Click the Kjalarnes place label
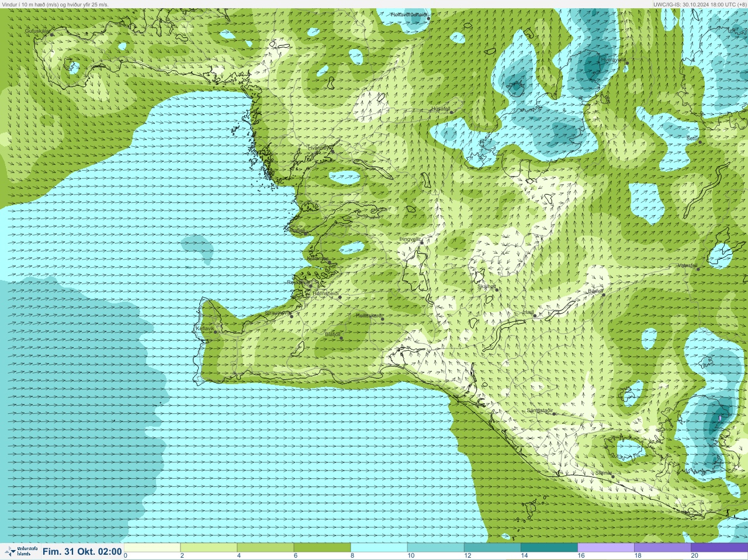748x560 pixels. [x=318, y=258]
